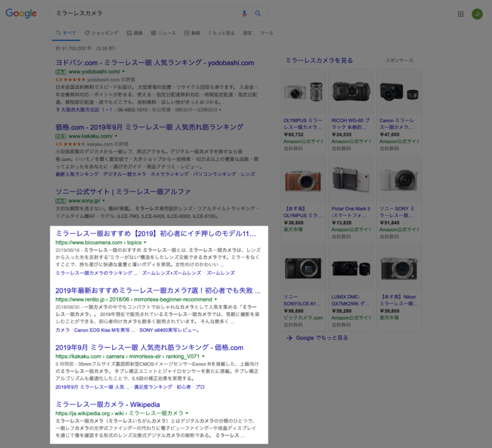This screenshot has width=492, height=448.
Task: Click the map pin icon under Yodobashi ad
Action: click(x=57, y=110)
